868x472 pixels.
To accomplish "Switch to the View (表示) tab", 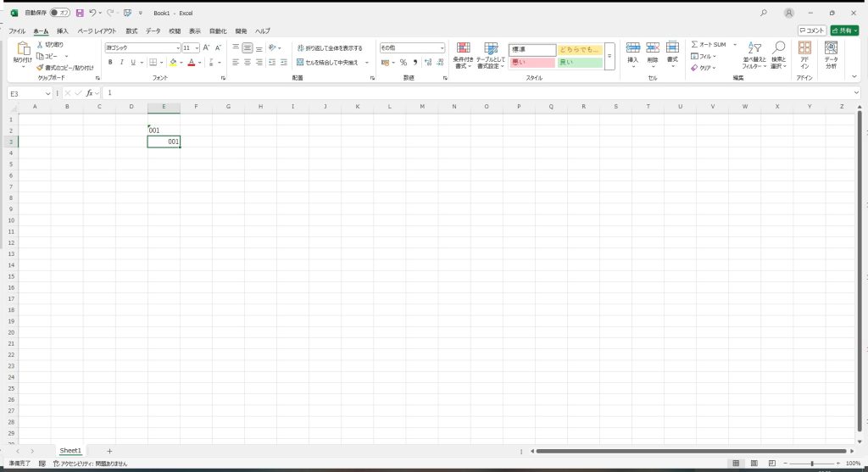I will 195,31.
